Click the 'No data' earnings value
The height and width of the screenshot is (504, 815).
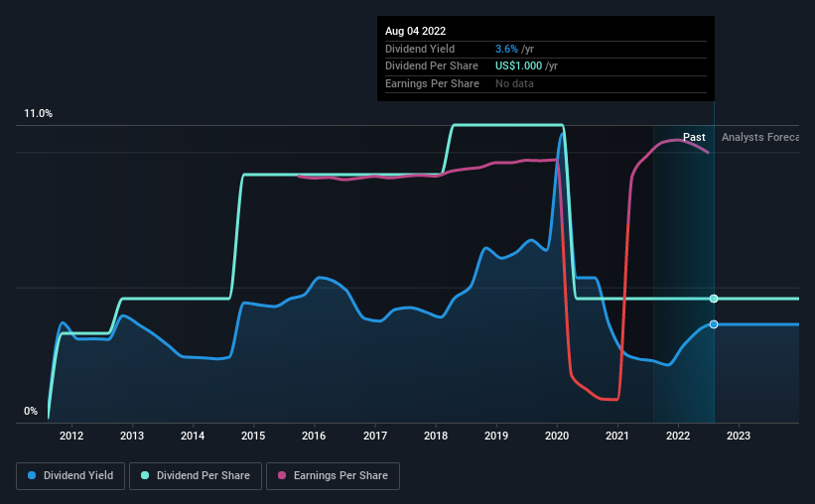pyautogui.click(x=514, y=83)
